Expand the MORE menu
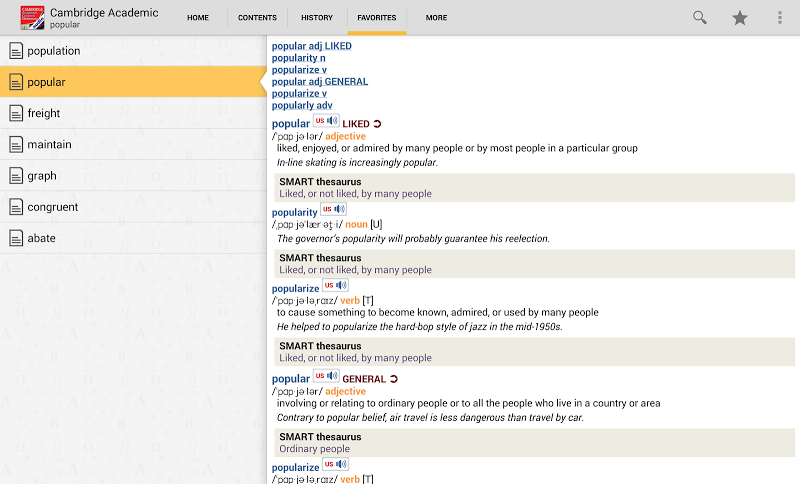This screenshot has width=800, height=484. click(436, 18)
